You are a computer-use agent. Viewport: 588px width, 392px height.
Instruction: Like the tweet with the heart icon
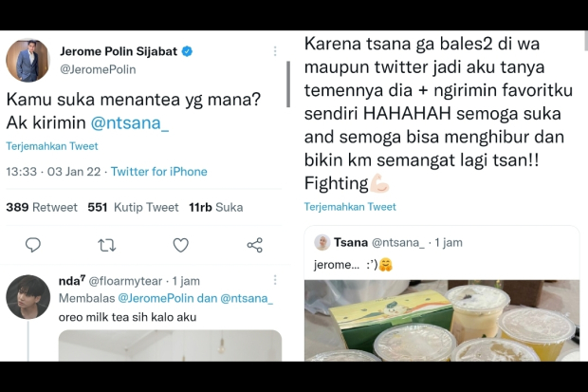tap(180, 245)
